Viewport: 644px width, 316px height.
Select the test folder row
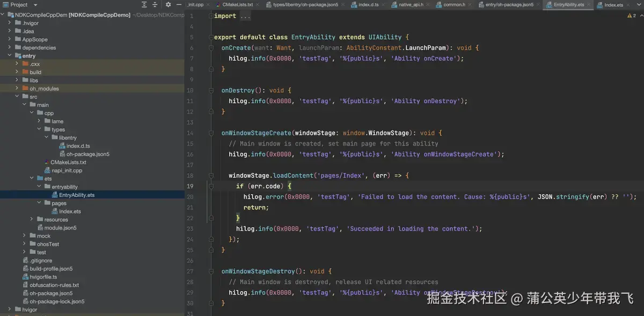tap(92, 253)
